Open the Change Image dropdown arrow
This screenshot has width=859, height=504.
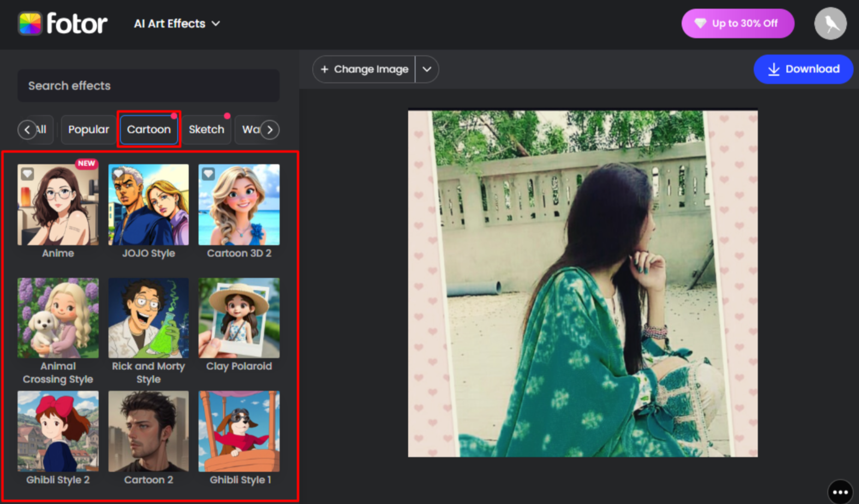pos(427,69)
